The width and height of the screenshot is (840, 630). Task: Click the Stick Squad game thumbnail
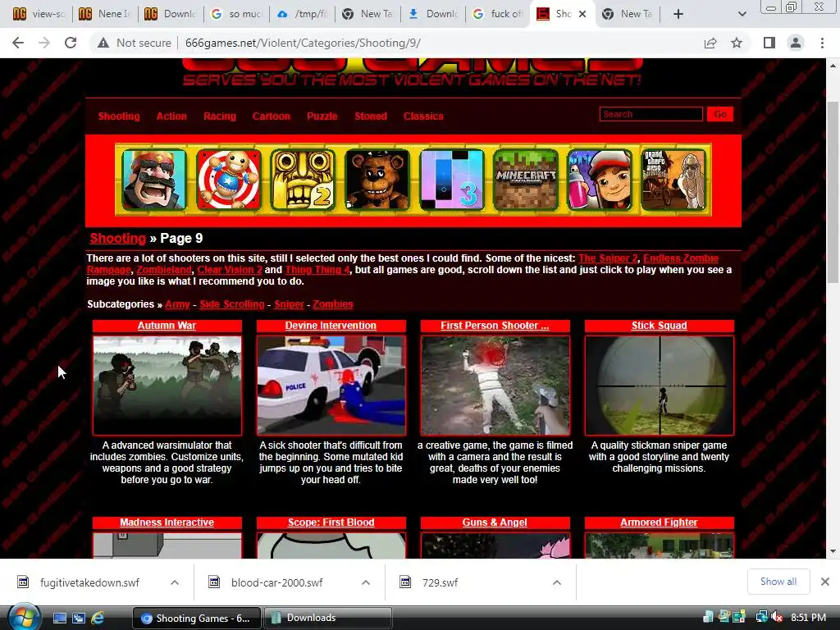(x=659, y=386)
